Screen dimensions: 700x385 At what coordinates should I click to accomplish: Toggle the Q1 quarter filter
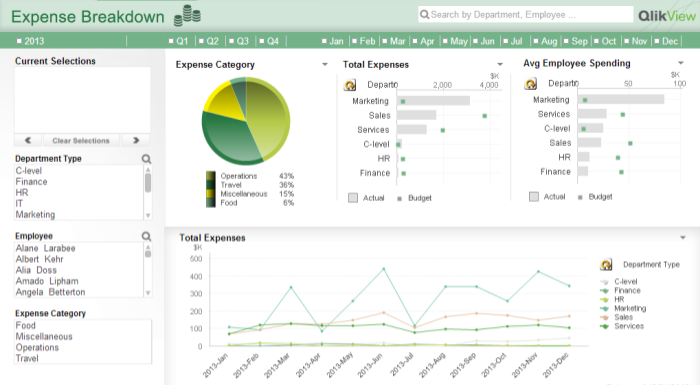point(179,41)
